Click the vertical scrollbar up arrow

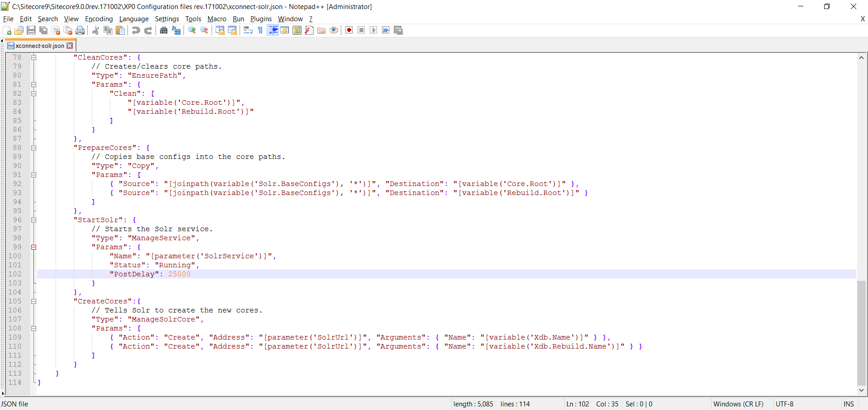click(x=861, y=57)
